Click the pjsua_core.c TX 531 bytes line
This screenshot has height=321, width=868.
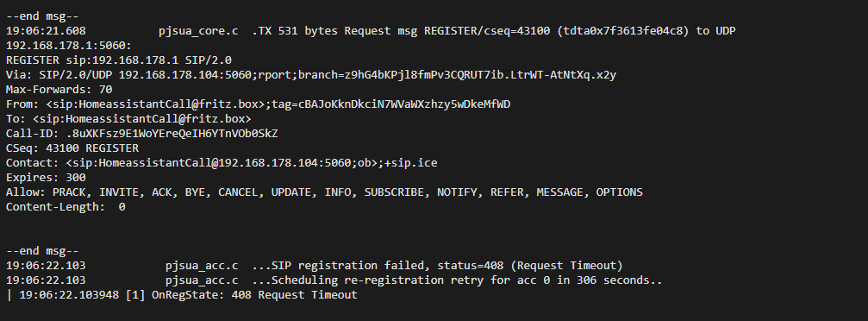coord(371,31)
